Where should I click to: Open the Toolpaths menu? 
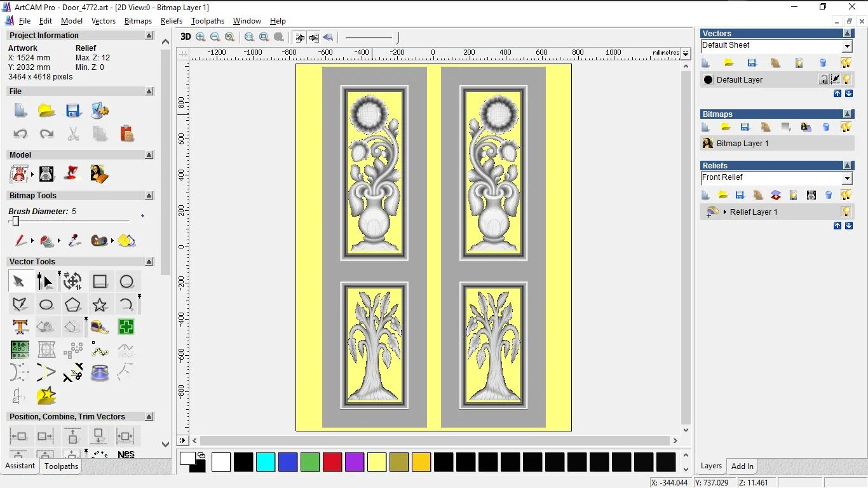coord(207,21)
